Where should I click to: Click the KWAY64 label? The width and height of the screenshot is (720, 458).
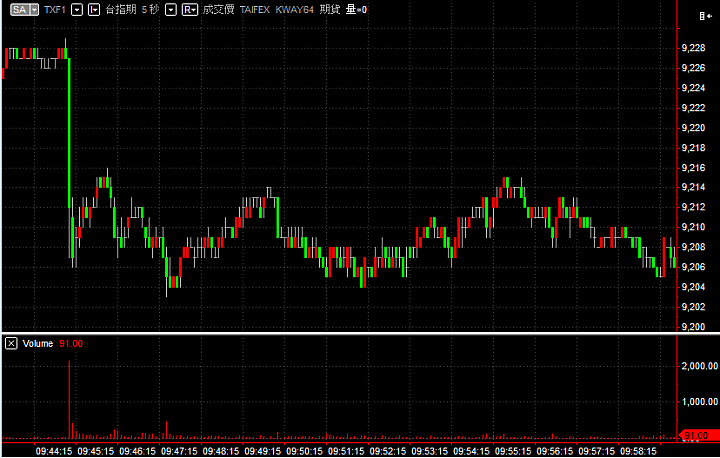(x=294, y=10)
